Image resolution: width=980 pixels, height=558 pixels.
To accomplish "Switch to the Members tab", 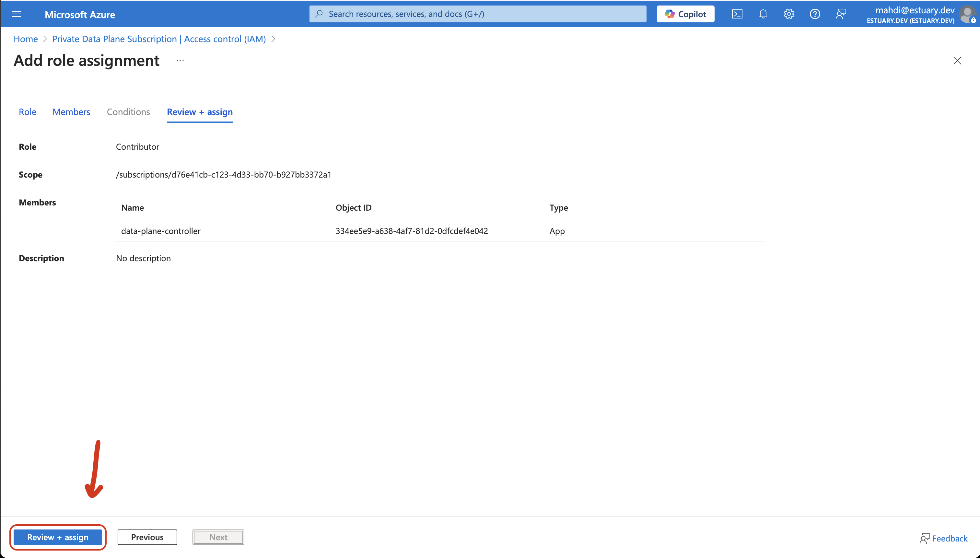I will (x=71, y=112).
